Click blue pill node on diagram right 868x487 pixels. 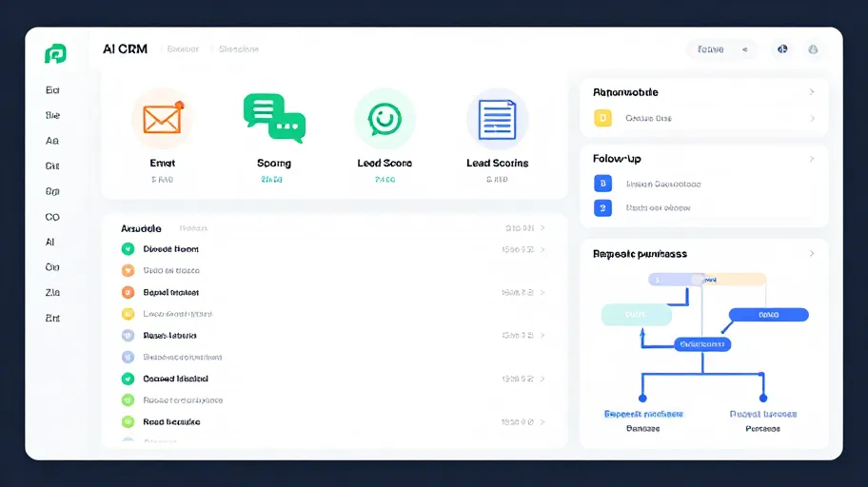[x=769, y=315]
